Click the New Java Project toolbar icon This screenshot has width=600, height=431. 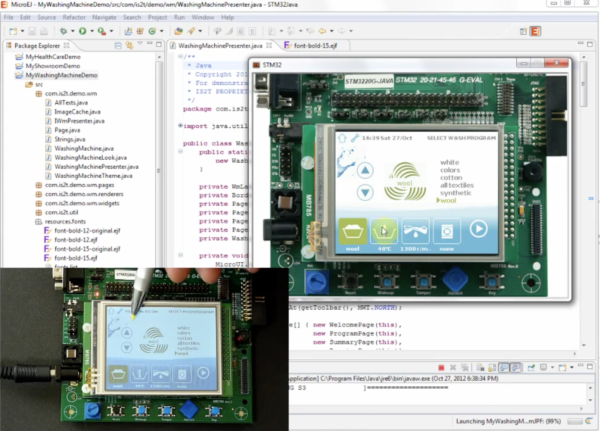128,31
